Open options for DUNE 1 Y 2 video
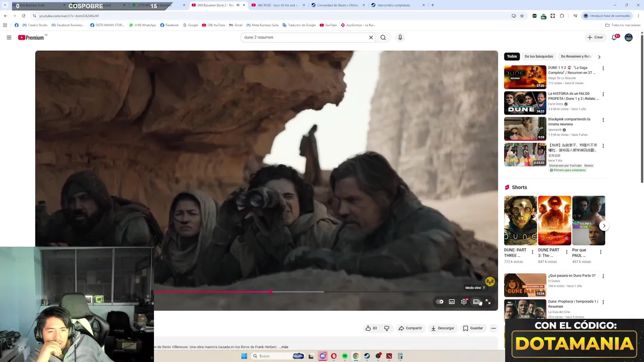Screen dimensions: 644x362 pos(603,68)
